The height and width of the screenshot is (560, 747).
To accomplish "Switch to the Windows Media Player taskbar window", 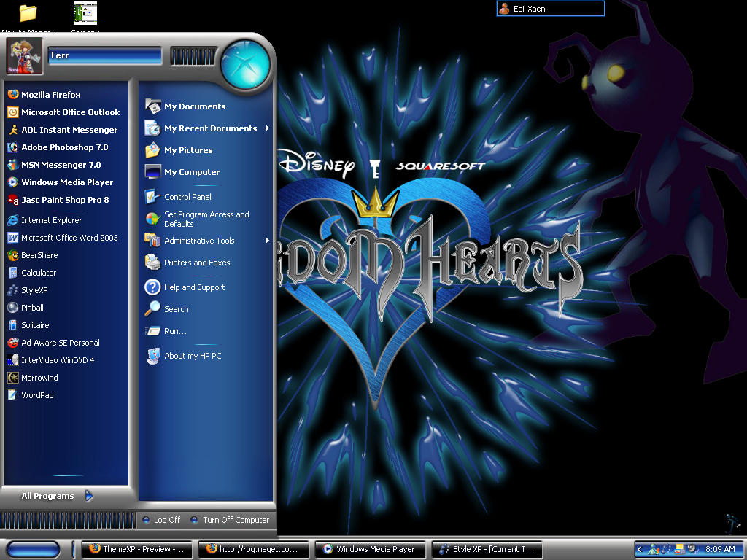I will 369,549.
